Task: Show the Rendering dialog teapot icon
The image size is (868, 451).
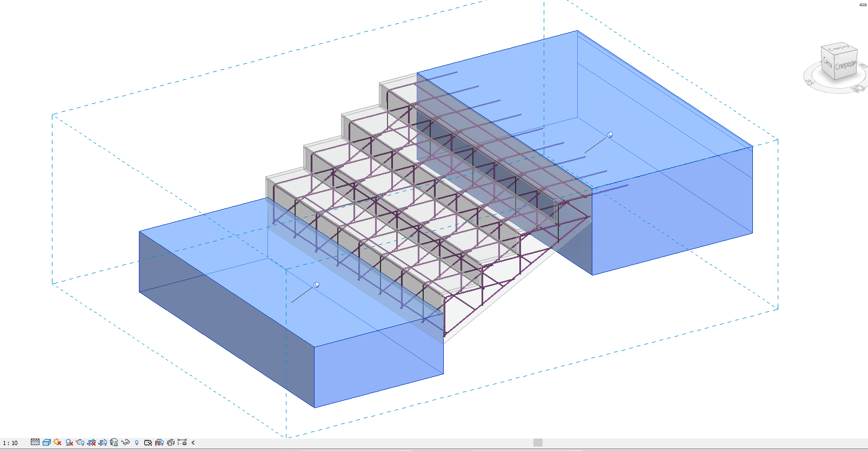Action: (81, 442)
